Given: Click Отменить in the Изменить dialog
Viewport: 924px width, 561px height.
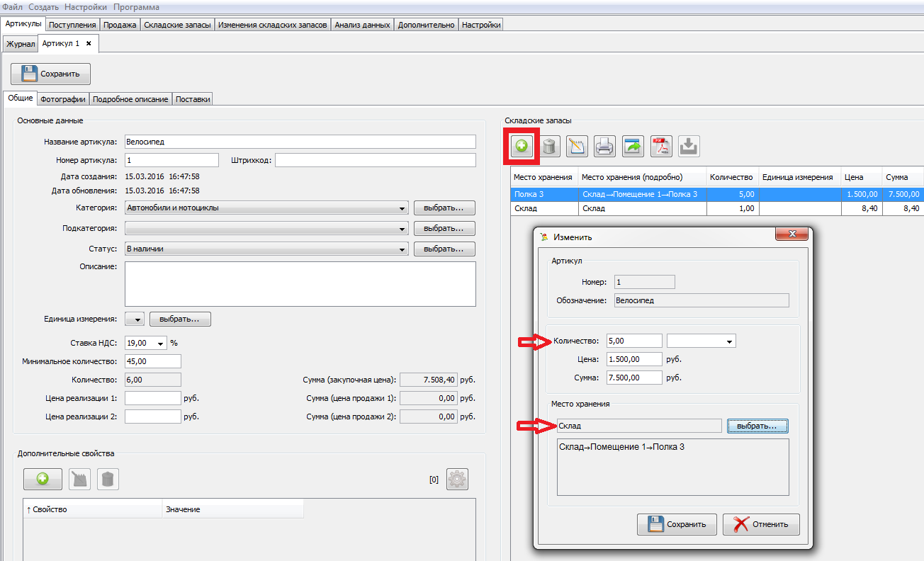Looking at the screenshot, I should [761, 524].
